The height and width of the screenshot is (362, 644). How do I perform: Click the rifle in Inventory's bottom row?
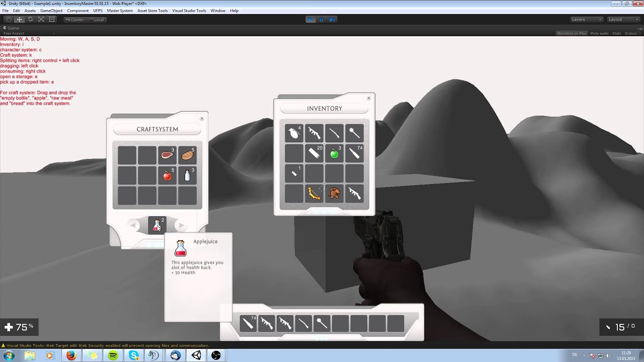point(354,194)
